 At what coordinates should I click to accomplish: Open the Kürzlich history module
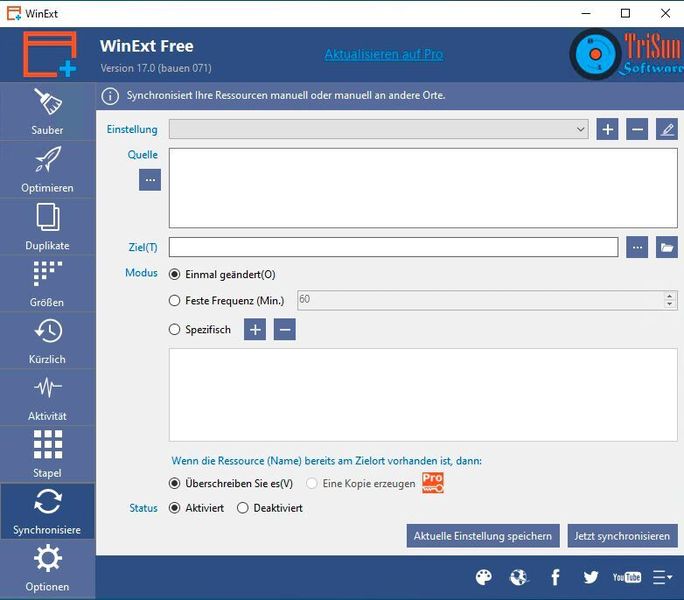tap(47, 341)
